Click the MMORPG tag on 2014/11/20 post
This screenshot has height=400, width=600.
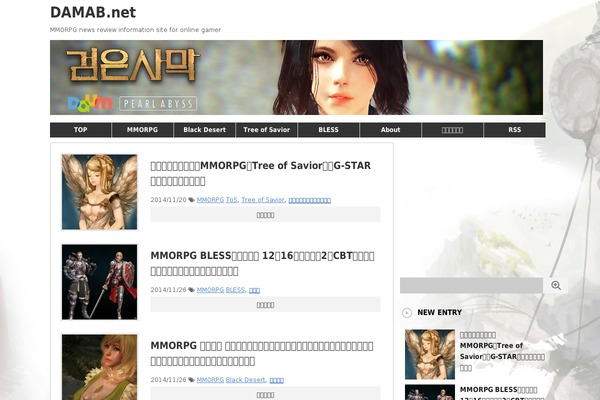click(x=210, y=200)
